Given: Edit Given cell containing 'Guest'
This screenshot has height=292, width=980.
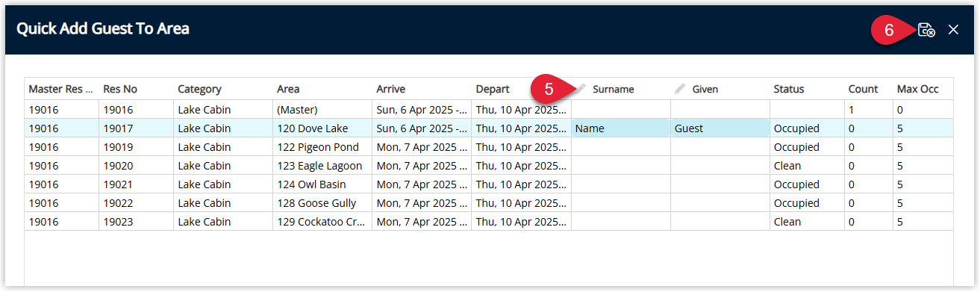Looking at the screenshot, I should pyautogui.click(x=720, y=128).
